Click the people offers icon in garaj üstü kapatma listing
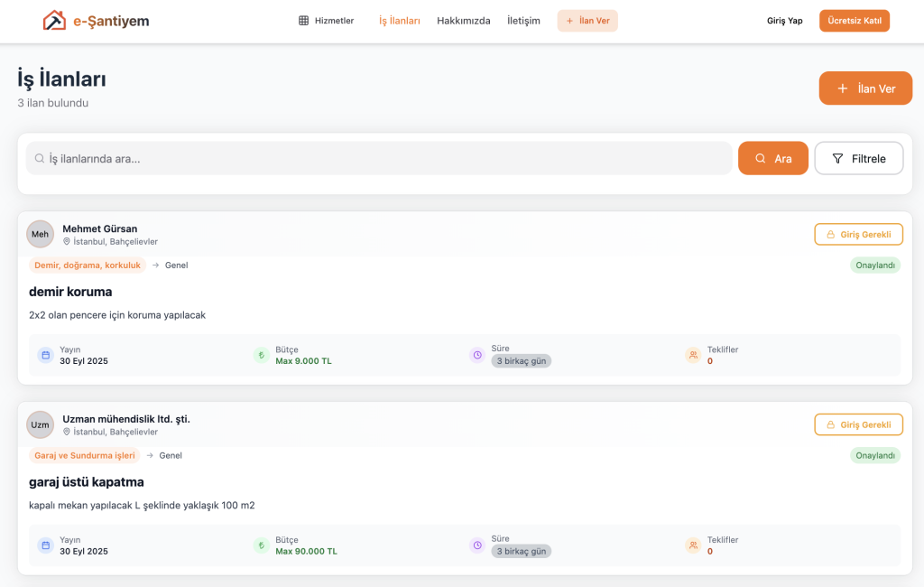Viewport: 924px width, 587px height. 693,545
